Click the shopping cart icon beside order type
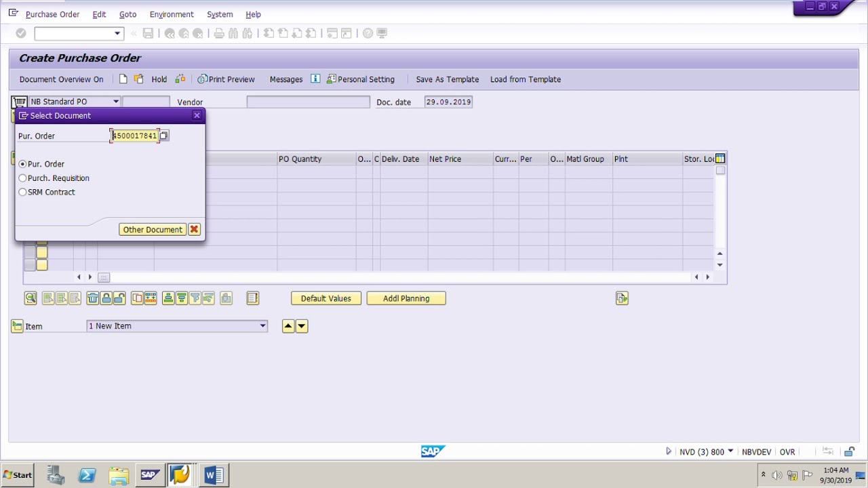This screenshot has width=868, height=488. (19, 102)
